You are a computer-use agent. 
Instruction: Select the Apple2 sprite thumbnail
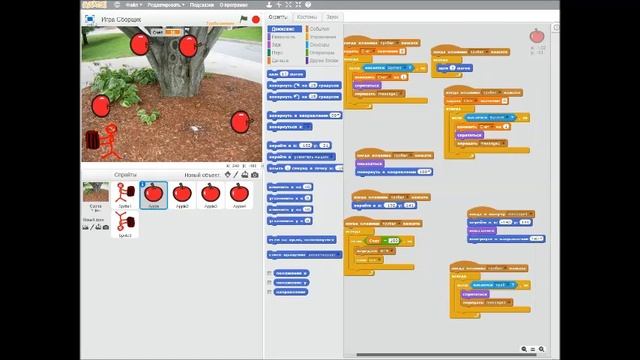coord(182,195)
